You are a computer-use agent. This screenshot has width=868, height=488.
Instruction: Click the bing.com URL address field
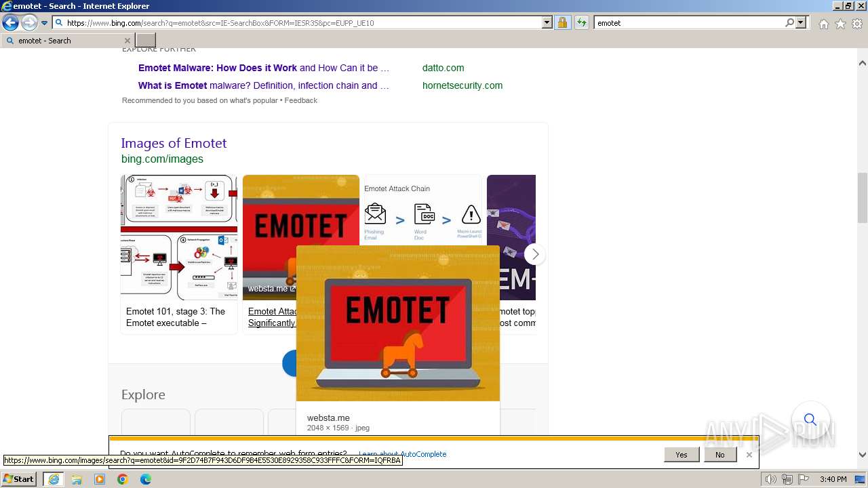tap(298, 22)
